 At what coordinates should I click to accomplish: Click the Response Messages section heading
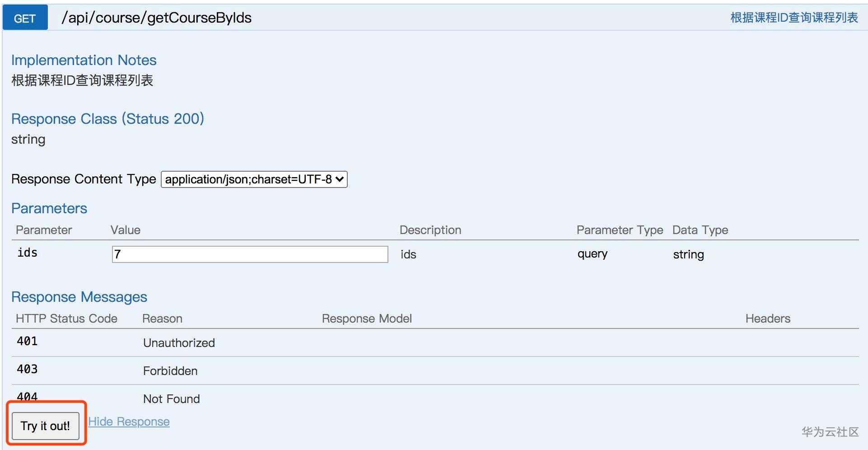tap(79, 297)
